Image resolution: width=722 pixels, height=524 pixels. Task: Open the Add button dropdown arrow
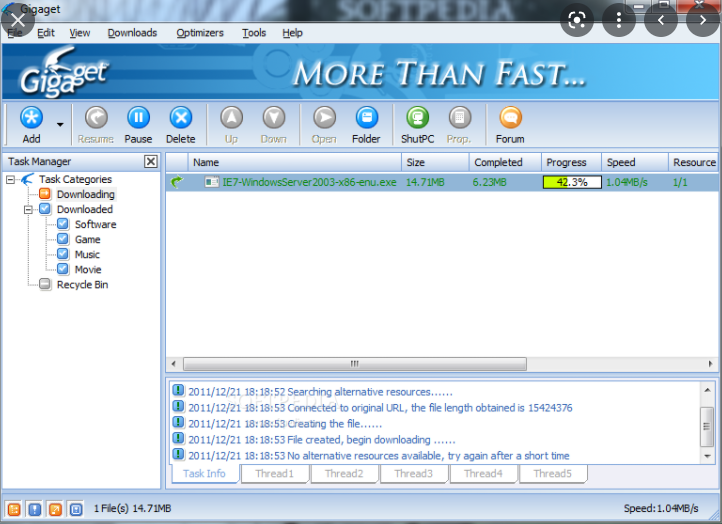60,124
